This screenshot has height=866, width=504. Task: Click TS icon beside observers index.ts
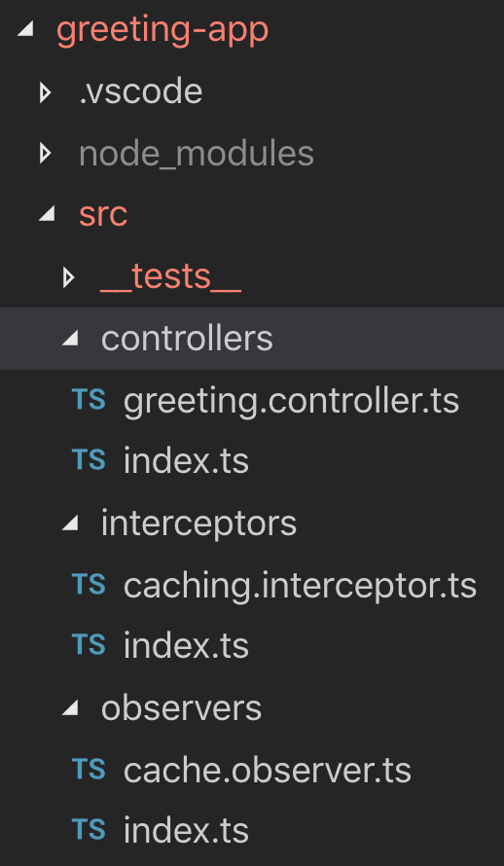tap(89, 830)
